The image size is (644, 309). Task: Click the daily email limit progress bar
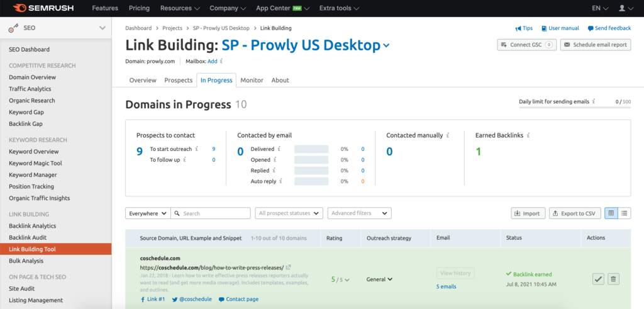coord(574,108)
